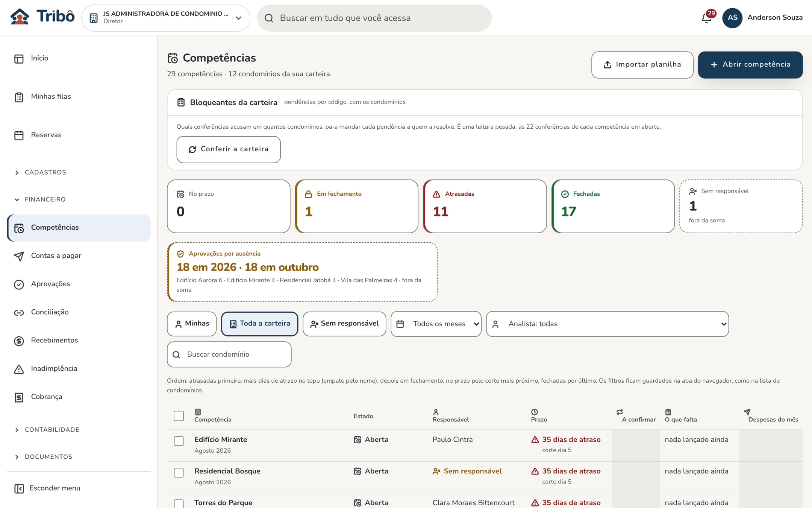The width and height of the screenshot is (812, 508).
Task: Click the AS user avatar
Action: [x=732, y=18]
